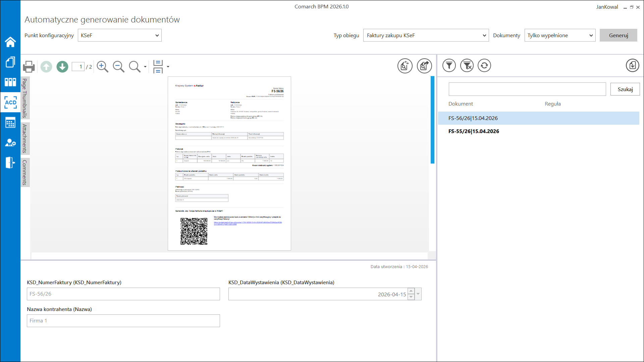Go to next page with down arrow
The width and height of the screenshot is (644, 362).
[62, 67]
